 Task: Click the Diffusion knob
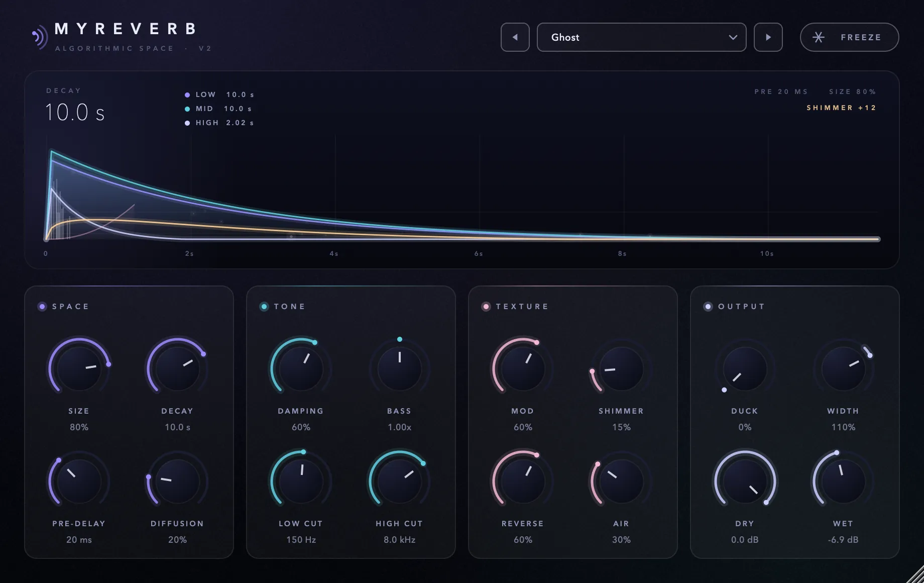(x=177, y=481)
